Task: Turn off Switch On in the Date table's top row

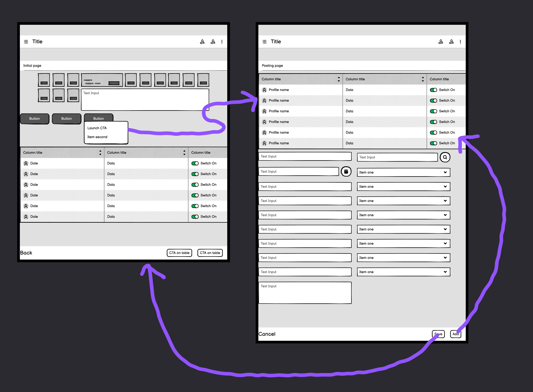Action: (195, 163)
